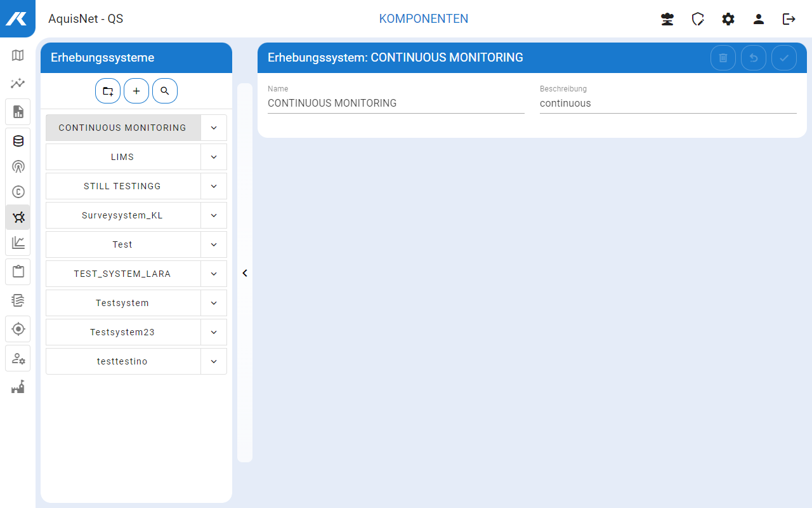Viewport: 812px width, 508px height.
Task: Click the hat-and-shades icon in the top bar
Action: coord(667,19)
